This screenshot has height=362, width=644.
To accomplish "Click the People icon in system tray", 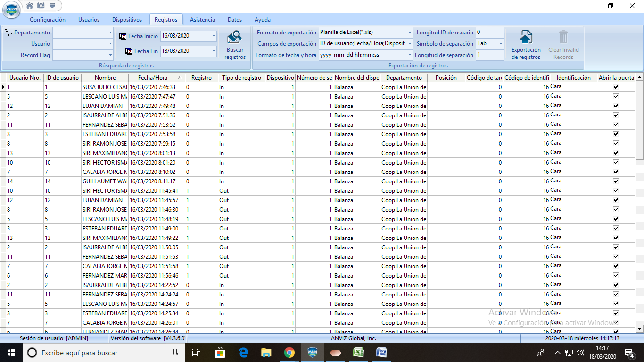I will pyautogui.click(x=541, y=353).
